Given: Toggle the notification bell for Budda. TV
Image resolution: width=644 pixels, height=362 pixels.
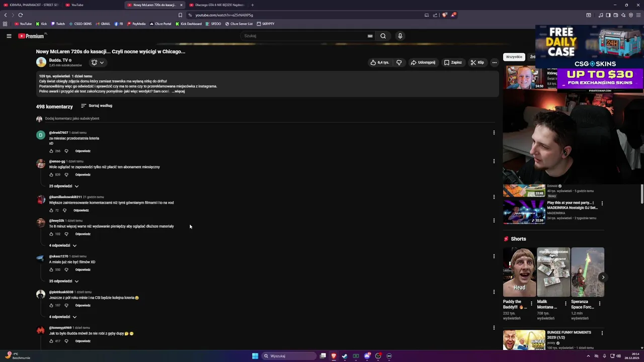Looking at the screenshot, I should coord(94,62).
